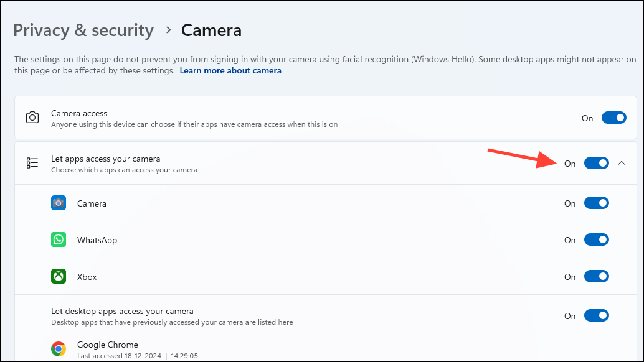Collapse the Let apps access section chevron
Image resolution: width=644 pixels, height=362 pixels.
click(x=621, y=163)
